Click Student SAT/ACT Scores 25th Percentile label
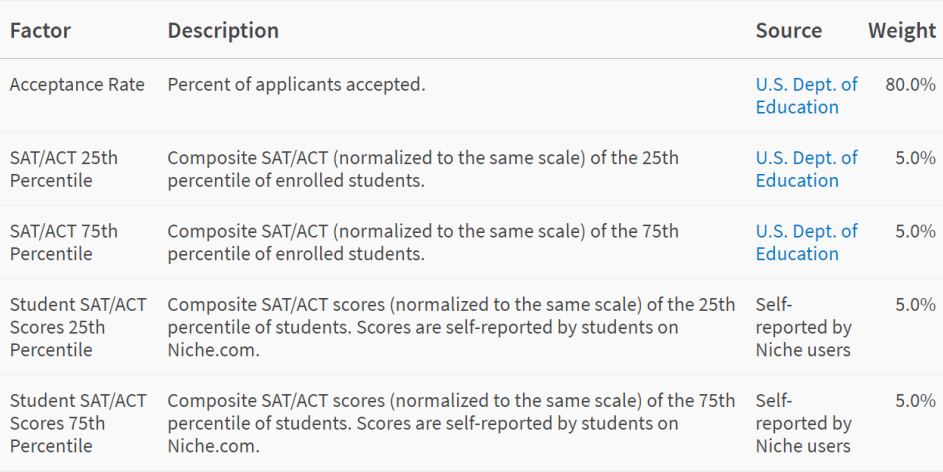 pyautogui.click(x=77, y=327)
